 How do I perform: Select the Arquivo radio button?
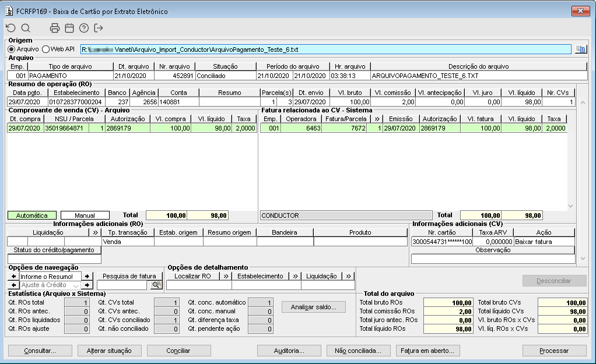[12, 50]
